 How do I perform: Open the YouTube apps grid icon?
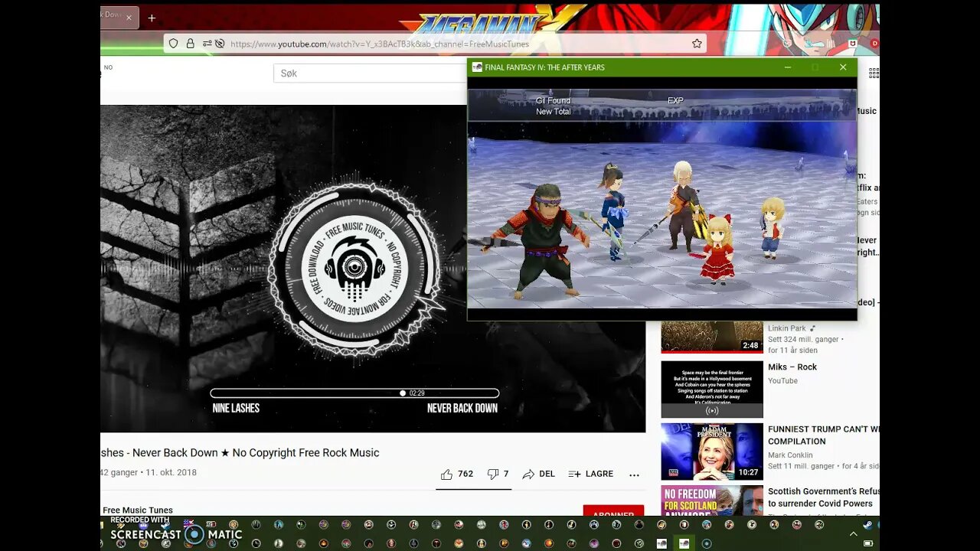[874, 73]
